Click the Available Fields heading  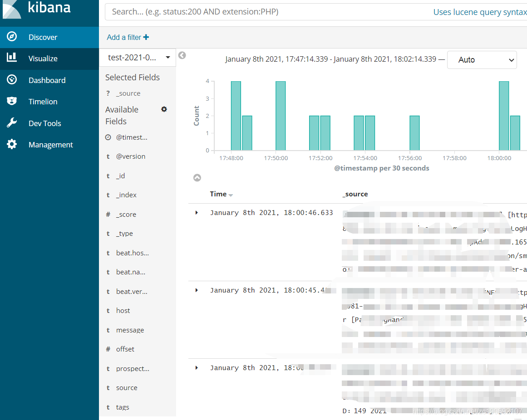pyautogui.click(x=122, y=116)
